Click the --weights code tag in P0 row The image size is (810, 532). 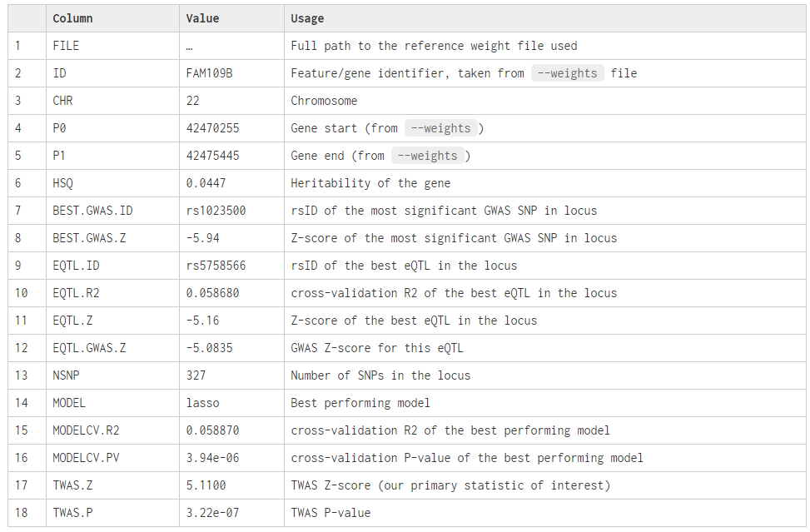pos(440,128)
